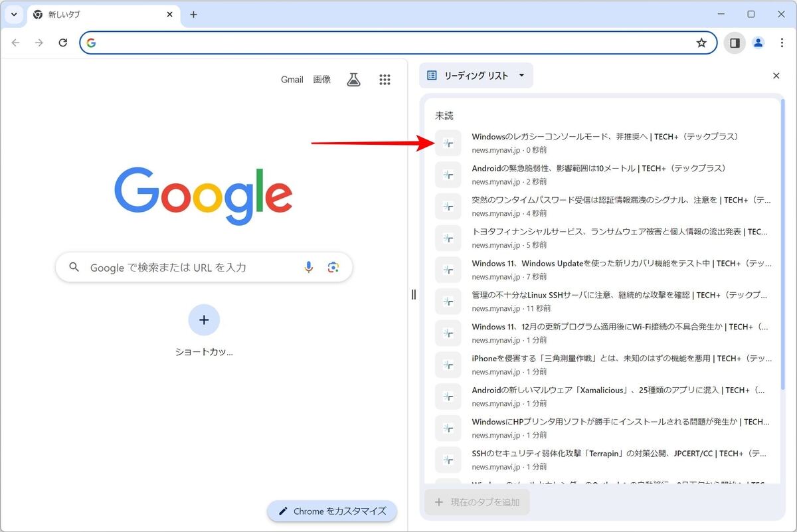Open SSH Terrapin article
The width and height of the screenshot is (797, 532).
click(x=603, y=460)
